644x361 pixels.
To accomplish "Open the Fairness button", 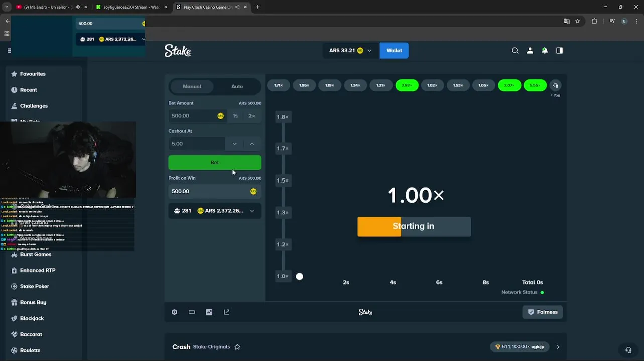I will pos(543,312).
